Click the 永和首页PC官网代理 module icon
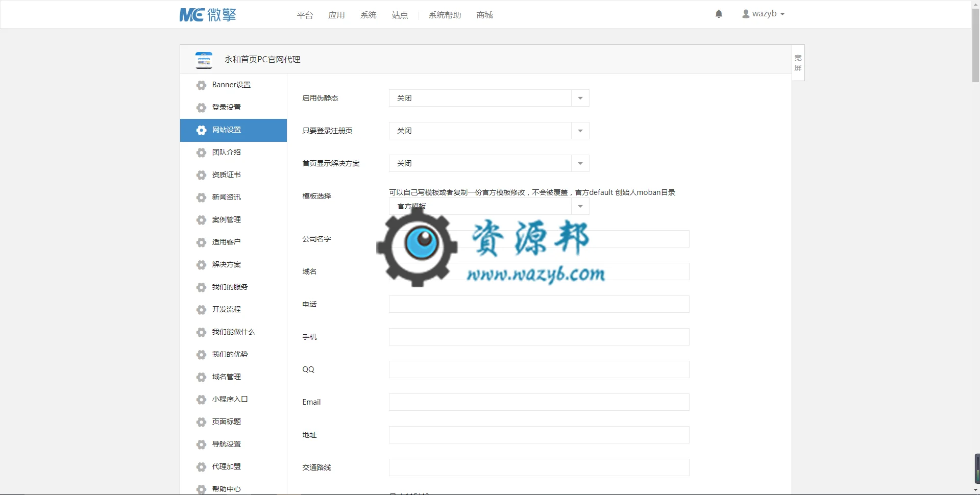The height and width of the screenshot is (495, 980). [204, 60]
